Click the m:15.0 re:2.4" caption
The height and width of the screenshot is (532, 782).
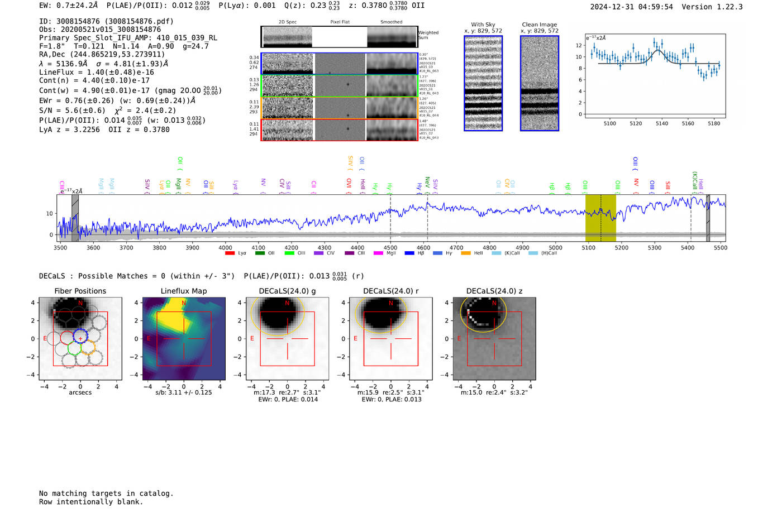(x=494, y=392)
